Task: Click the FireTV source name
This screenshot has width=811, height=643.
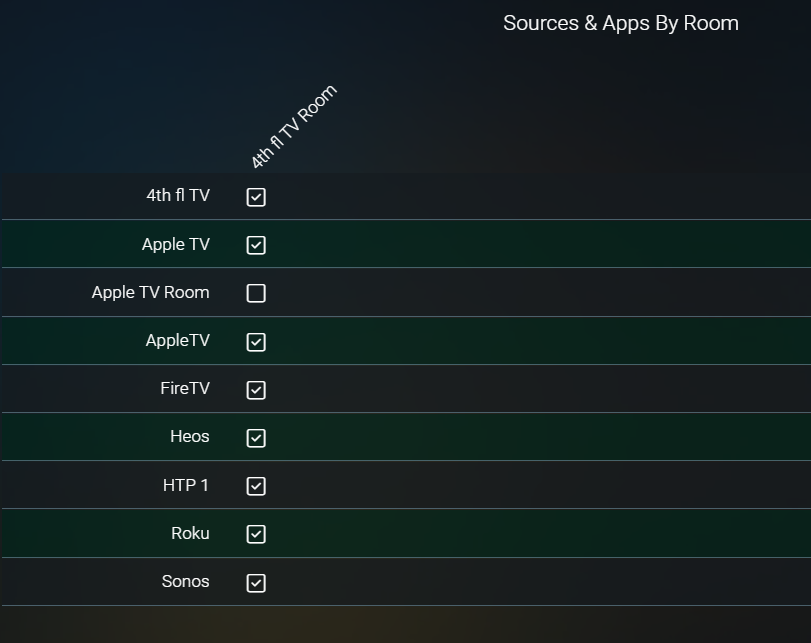Action: pyautogui.click(x=185, y=388)
